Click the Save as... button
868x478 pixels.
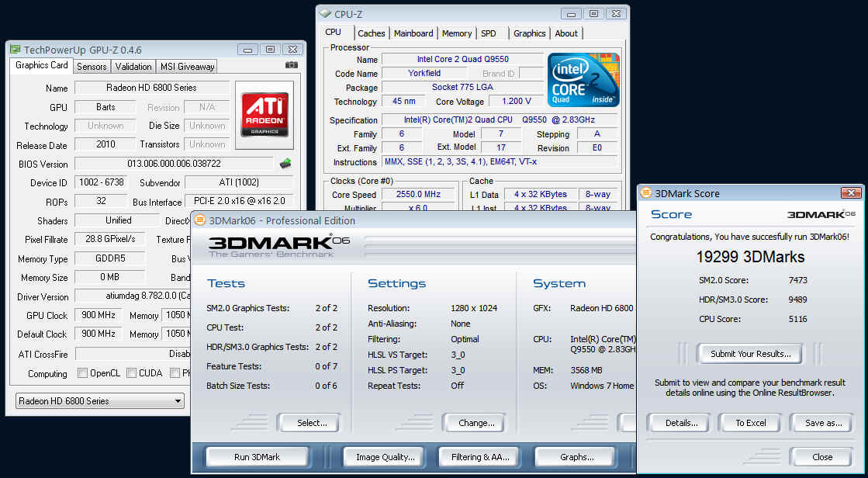(823, 423)
